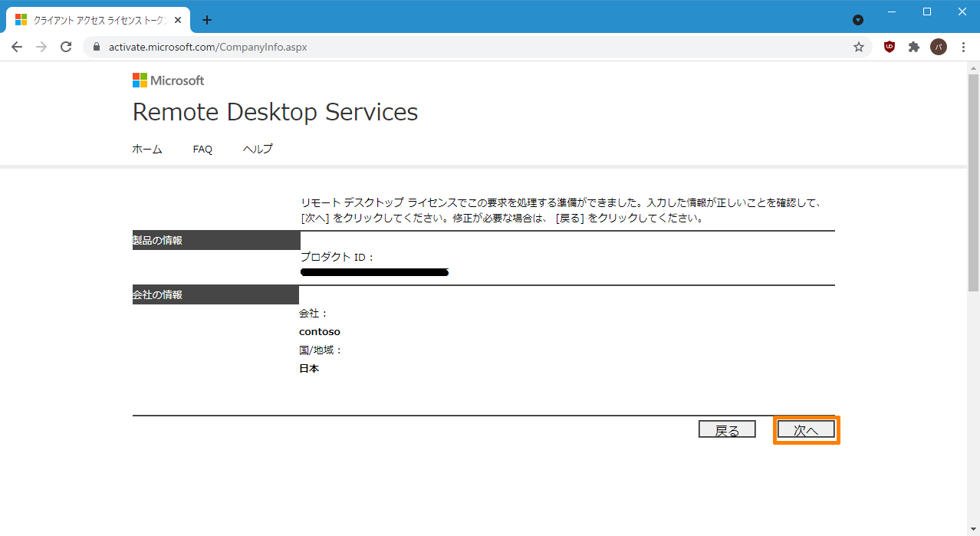Click the country value 日本
This screenshot has height=536, width=980.
(x=309, y=369)
